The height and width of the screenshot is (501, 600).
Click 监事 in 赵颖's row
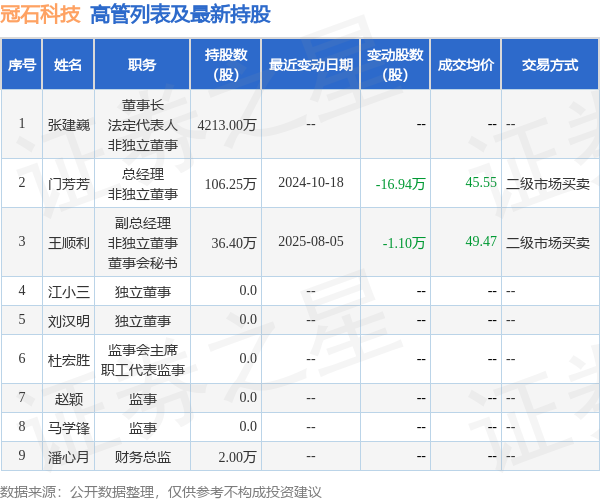[x=142, y=399]
